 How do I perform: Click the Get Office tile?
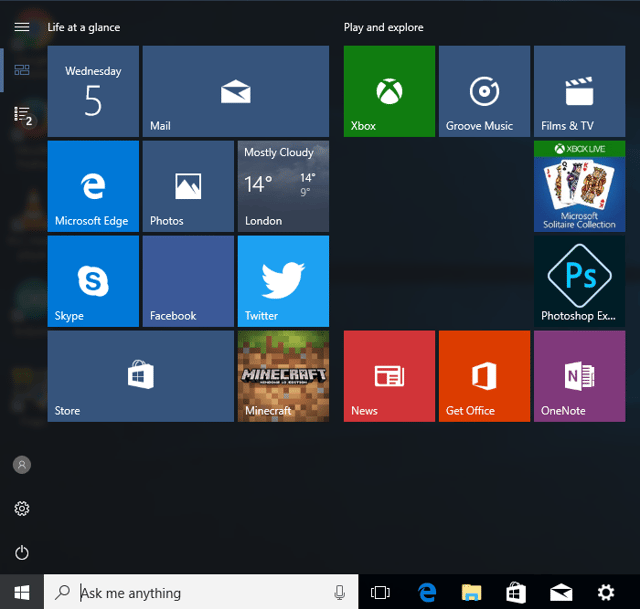tap(484, 376)
